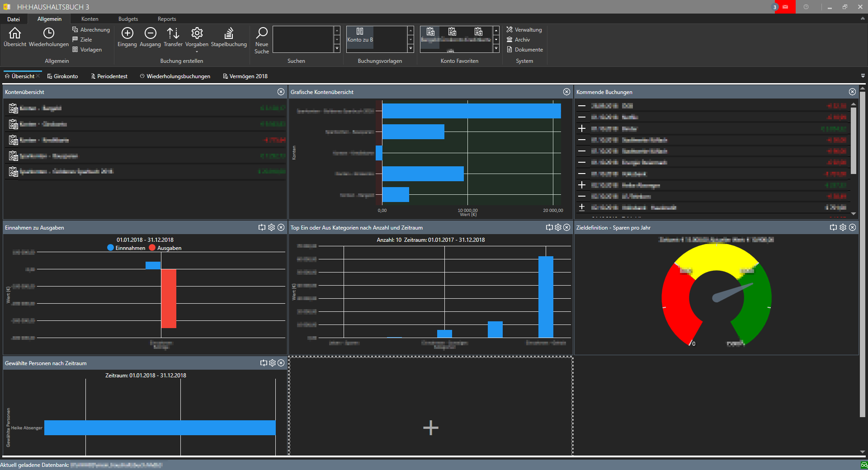Select the first Konto Favoriten account
The width and height of the screenshot is (868, 470).
point(430,36)
